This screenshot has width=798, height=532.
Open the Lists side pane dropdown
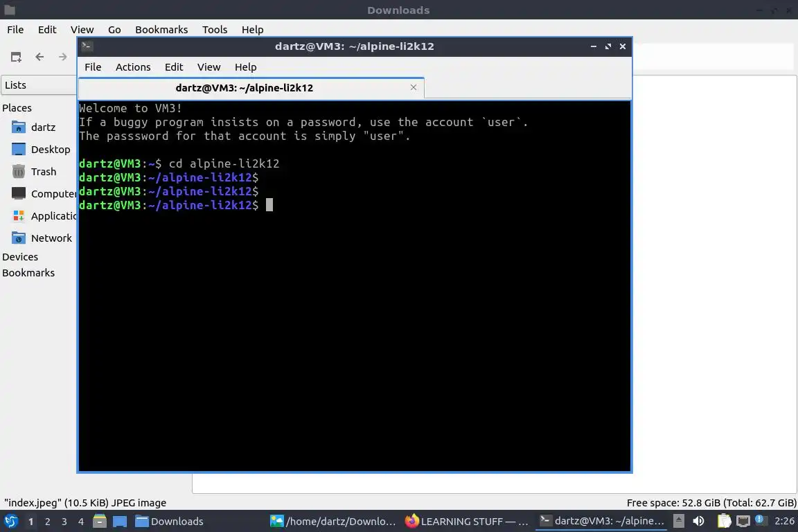coord(39,85)
